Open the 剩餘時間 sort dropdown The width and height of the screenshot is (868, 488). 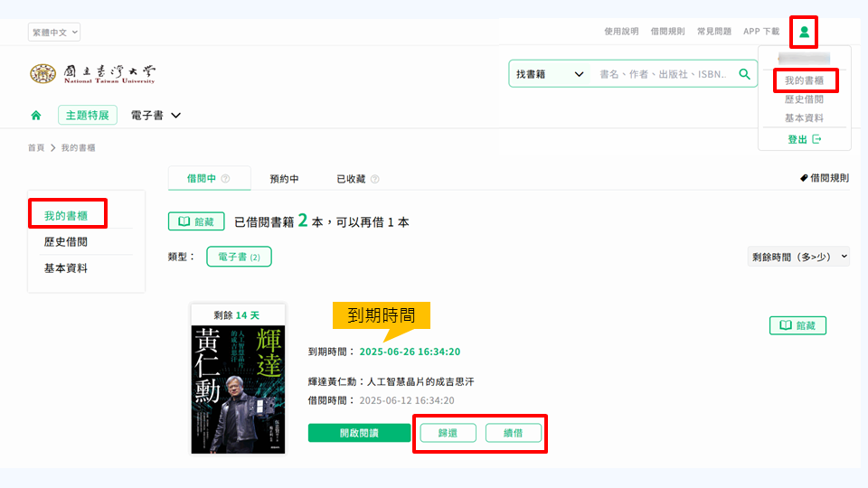(798, 257)
